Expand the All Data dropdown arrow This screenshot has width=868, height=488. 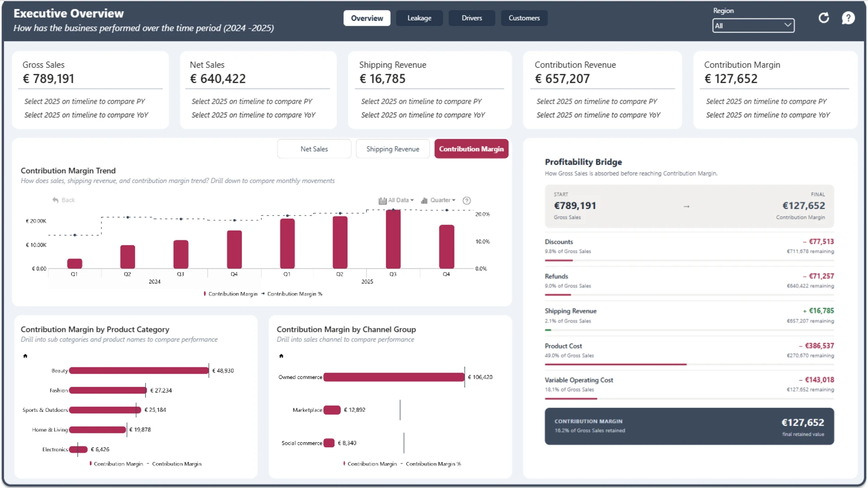412,200
